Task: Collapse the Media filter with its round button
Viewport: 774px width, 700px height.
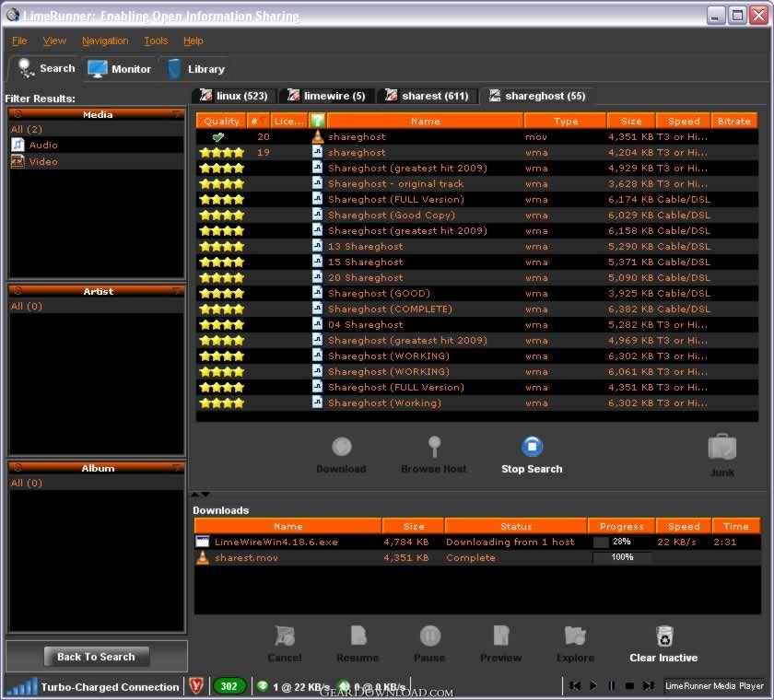Action: [18, 114]
